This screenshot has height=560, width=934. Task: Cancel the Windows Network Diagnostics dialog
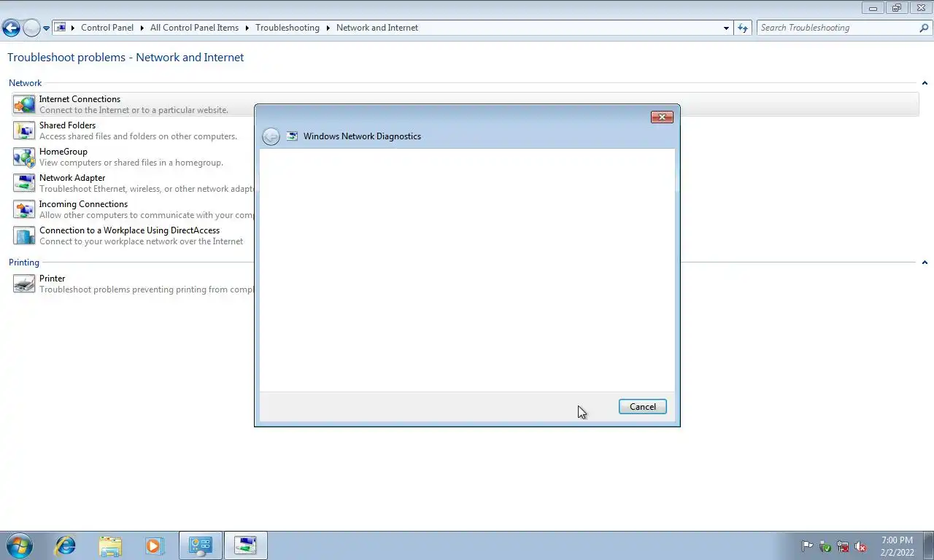[x=643, y=407]
